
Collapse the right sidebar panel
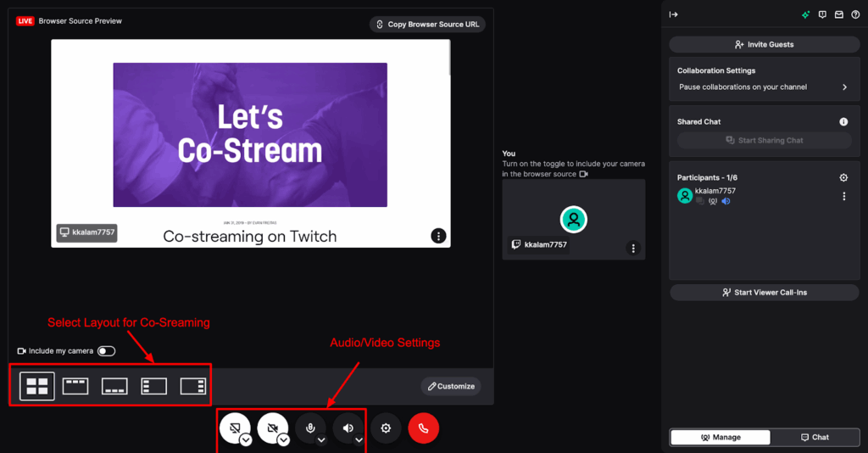pos(674,14)
